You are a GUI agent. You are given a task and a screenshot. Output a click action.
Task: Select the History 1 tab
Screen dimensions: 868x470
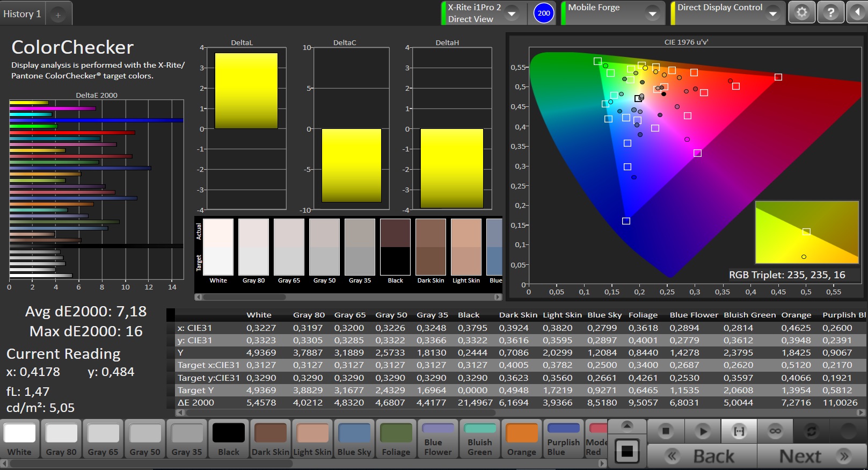pos(23,14)
